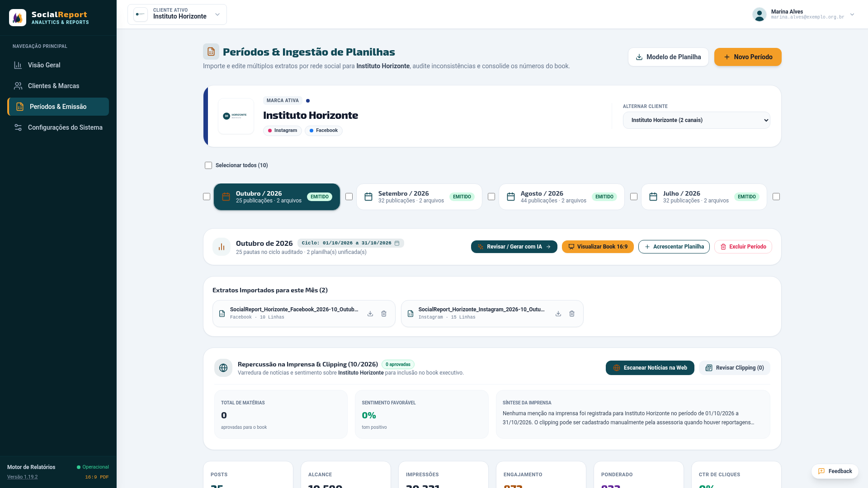Go to Visão Geral in sidebar
Viewport: 868px width, 488px height.
[58, 65]
